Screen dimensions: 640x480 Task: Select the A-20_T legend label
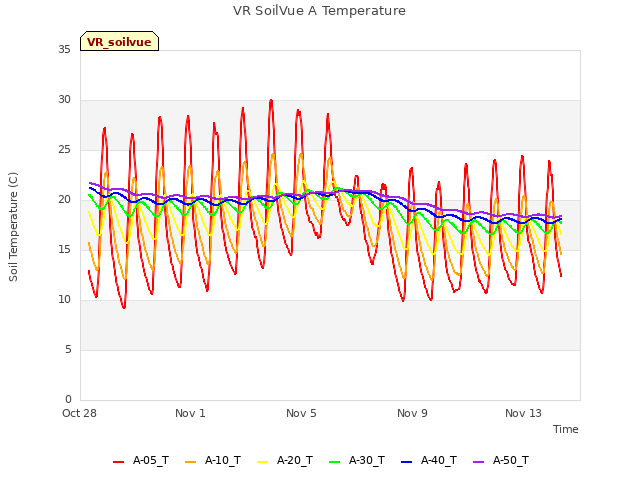tap(295, 460)
